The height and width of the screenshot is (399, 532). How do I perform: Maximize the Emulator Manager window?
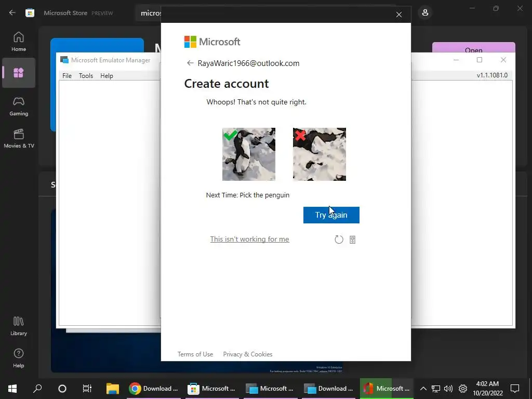click(480, 60)
